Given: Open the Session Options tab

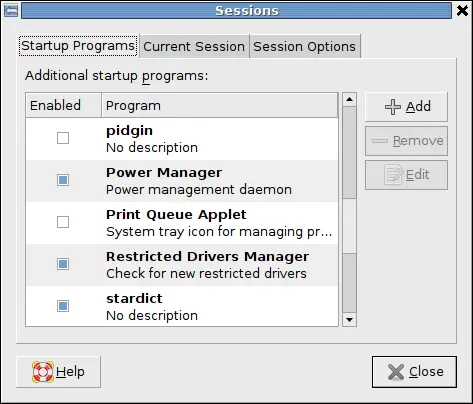Looking at the screenshot, I should click(x=305, y=46).
